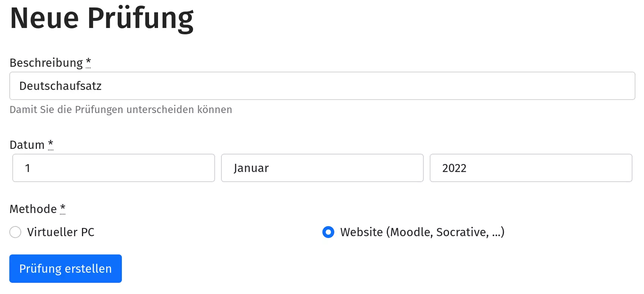Click the 'Website' word in the option label
Viewport: 644px width, 294px height.
point(362,232)
